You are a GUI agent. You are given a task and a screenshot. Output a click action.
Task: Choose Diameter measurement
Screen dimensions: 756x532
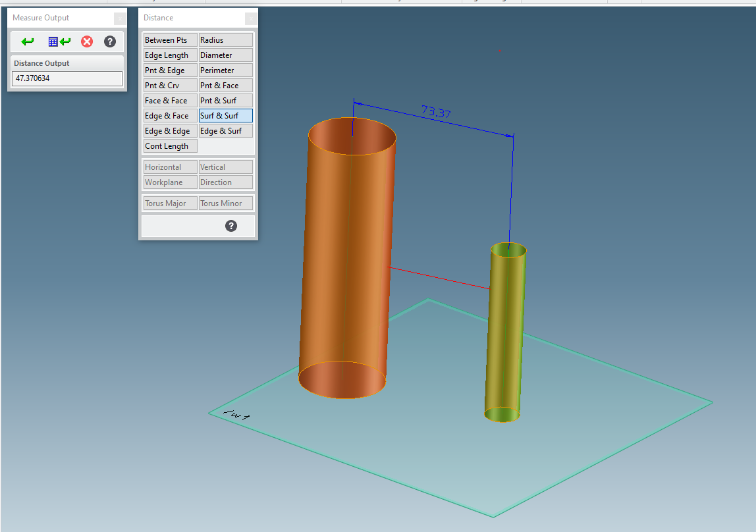225,55
